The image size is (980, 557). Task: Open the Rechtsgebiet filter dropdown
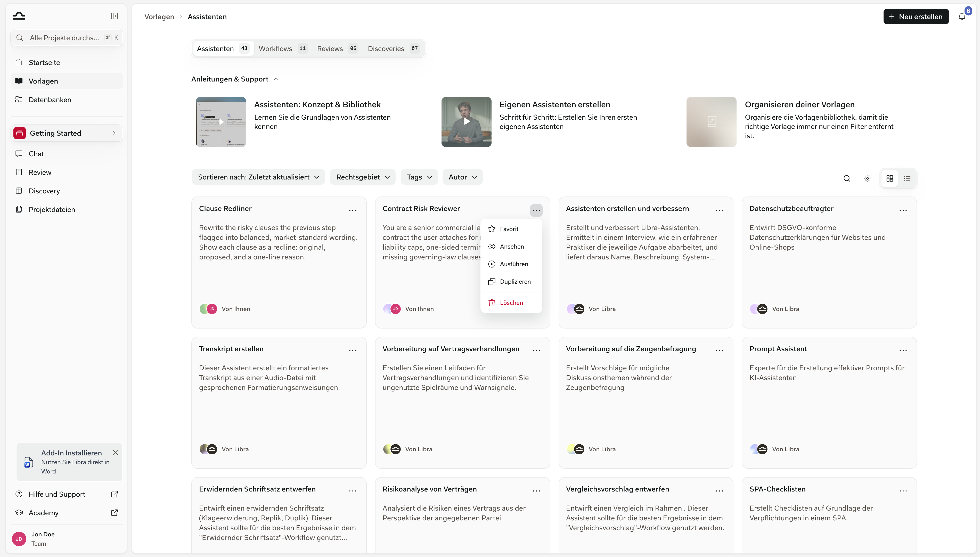click(x=363, y=177)
